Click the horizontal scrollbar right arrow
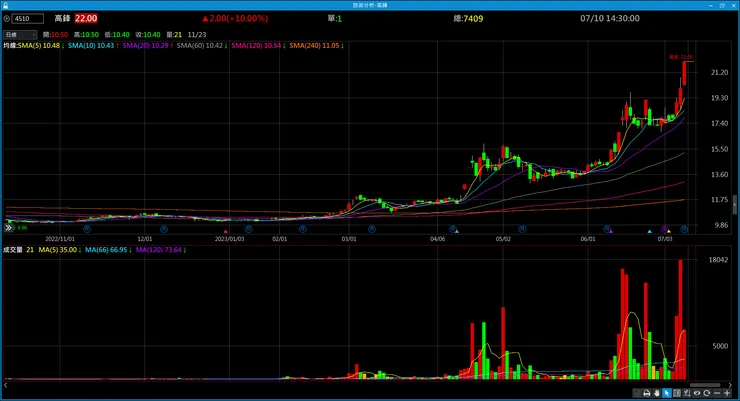Screen dimensions: 740x401 (731, 385)
